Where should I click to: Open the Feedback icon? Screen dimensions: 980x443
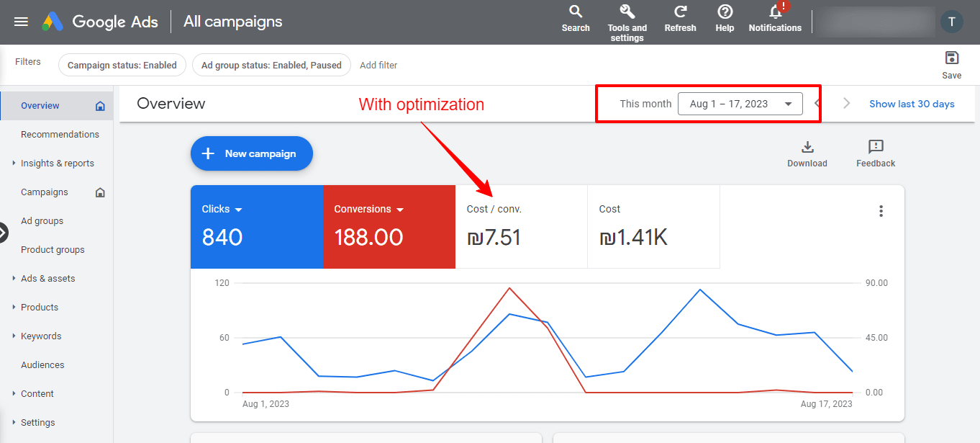[x=875, y=148]
